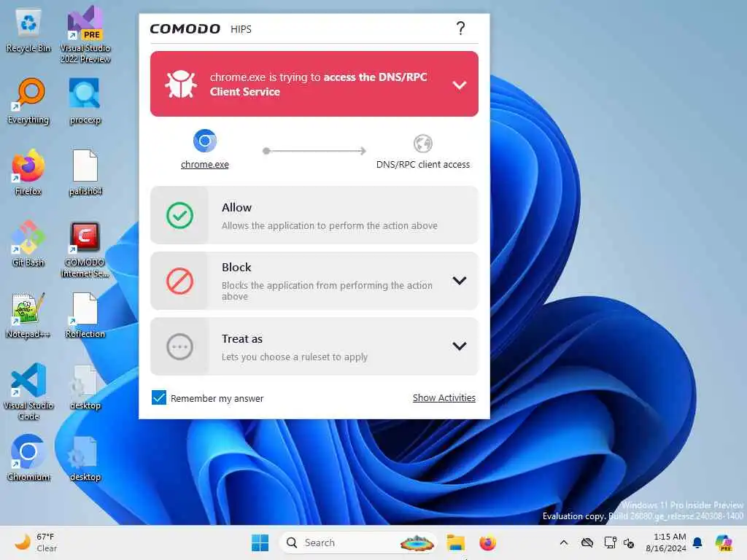
Task: Open the clock showing 1:15 AM
Action: pos(666,542)
